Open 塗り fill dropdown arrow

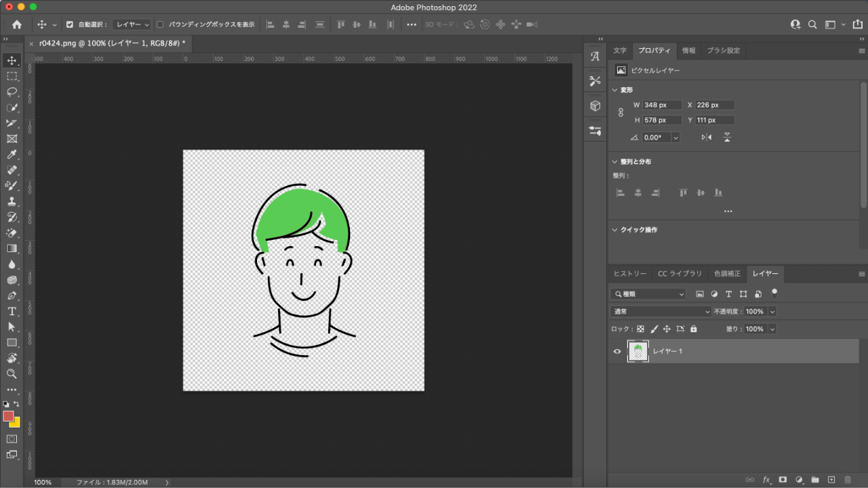click(x=772, y=329)
